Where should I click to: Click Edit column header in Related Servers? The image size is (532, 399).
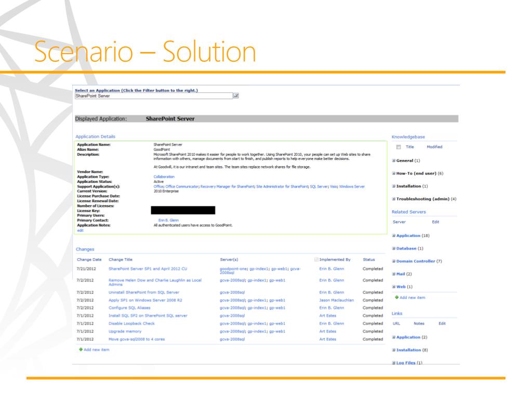436,222
